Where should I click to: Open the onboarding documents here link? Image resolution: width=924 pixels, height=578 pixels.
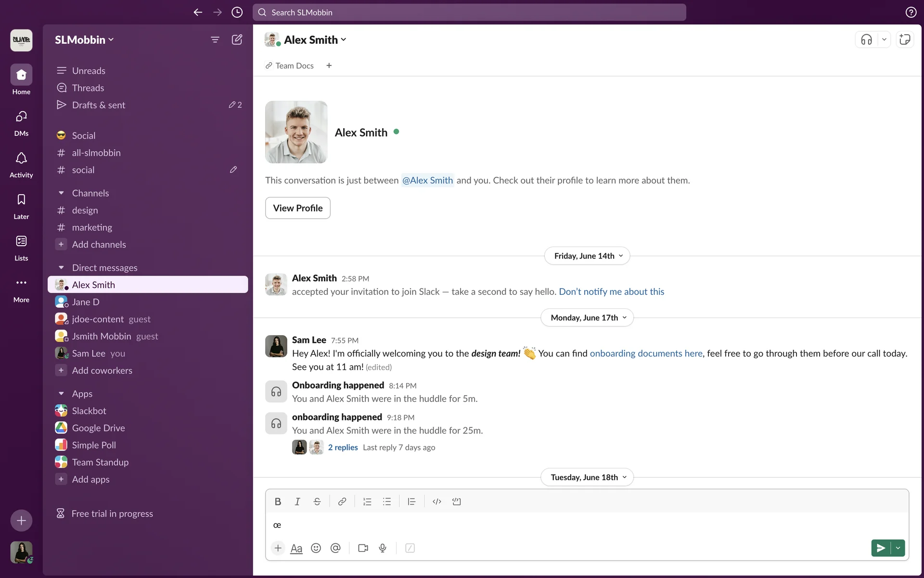[646, 353]
